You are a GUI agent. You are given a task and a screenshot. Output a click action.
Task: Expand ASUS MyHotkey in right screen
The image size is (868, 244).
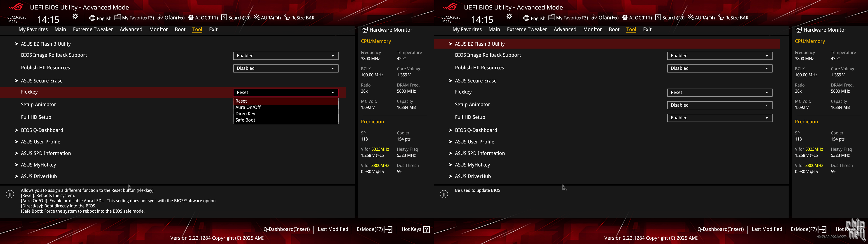pyautogui.click(x=472, y=165)
